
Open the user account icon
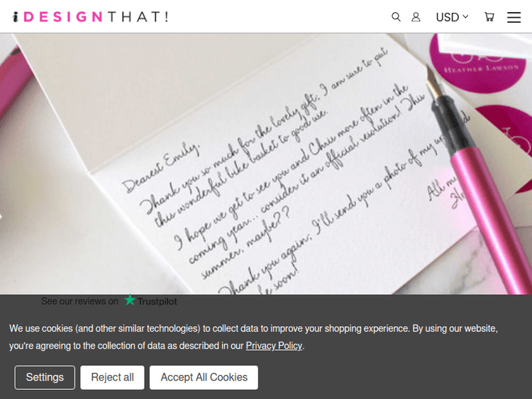point(416,17)
